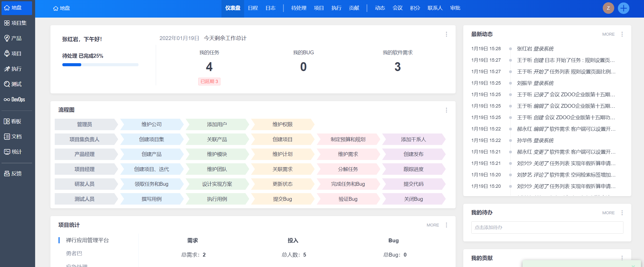Open the 看板 kanban icon
The height and width of the screenshot is (267, 644).
click(7, 121)
